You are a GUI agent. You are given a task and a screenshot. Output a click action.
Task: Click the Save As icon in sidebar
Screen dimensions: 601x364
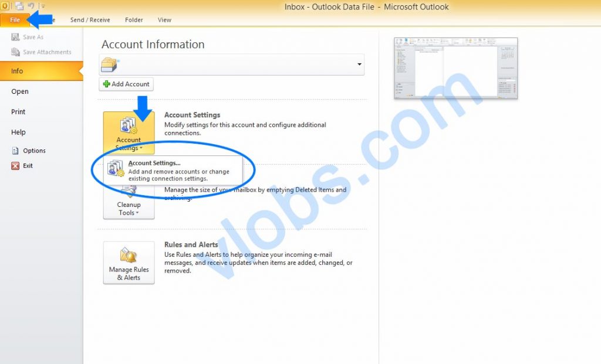(x=16, y=36)
